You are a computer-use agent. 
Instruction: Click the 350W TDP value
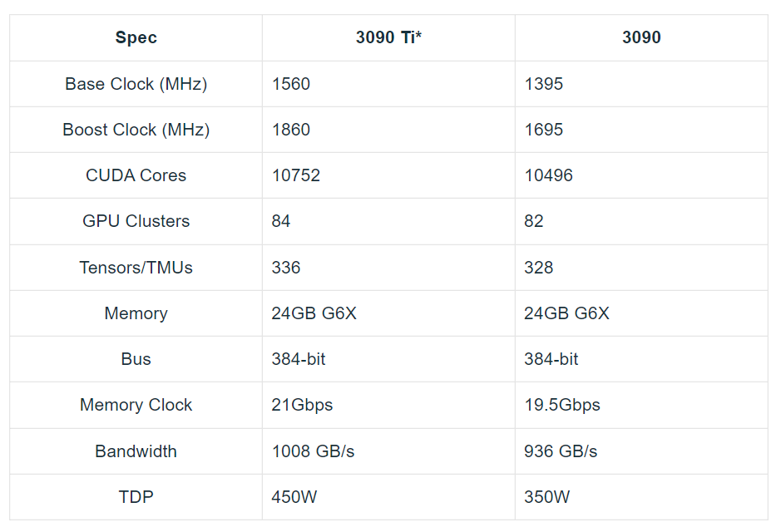tap(547, 497)
